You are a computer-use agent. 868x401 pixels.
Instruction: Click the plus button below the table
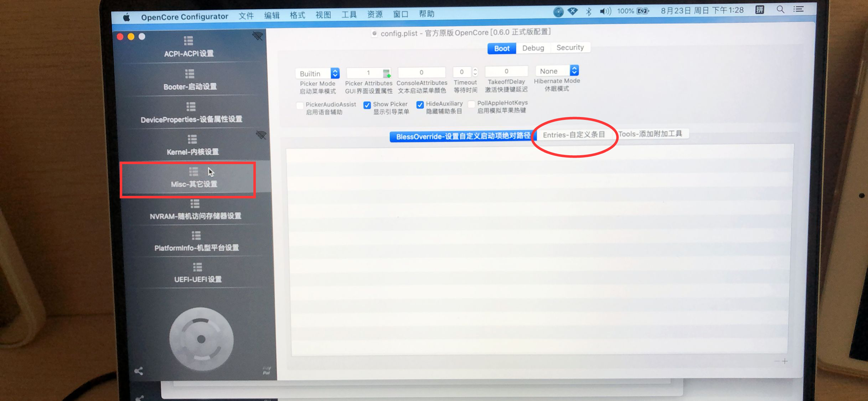785,361
